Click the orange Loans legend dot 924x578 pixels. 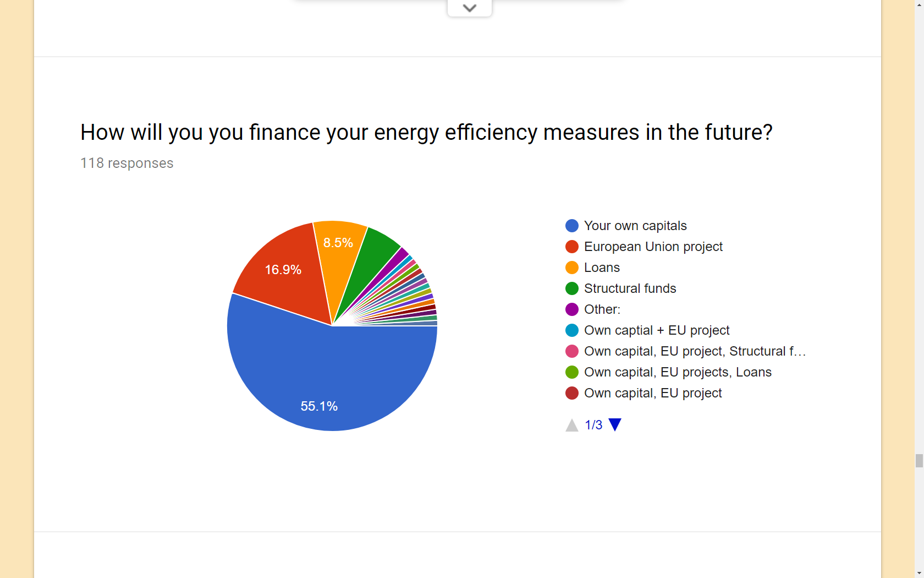572,268
